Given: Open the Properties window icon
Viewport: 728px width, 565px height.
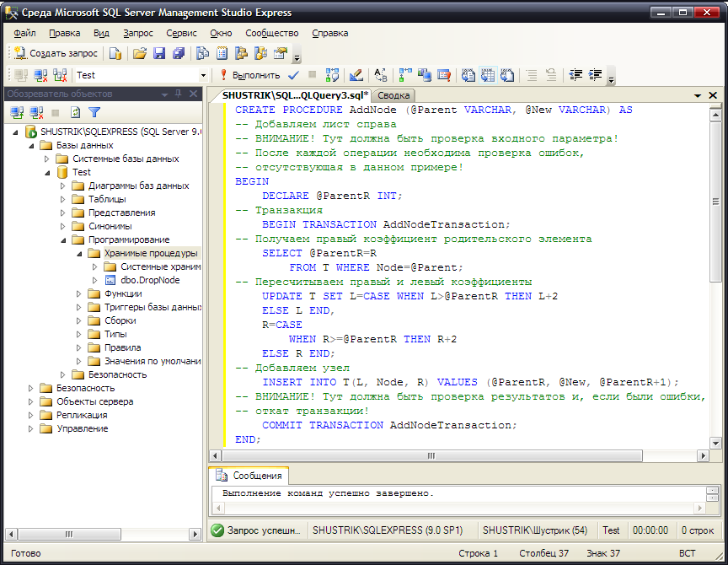Looking at the screenshot, I should [x=281, y=53].
